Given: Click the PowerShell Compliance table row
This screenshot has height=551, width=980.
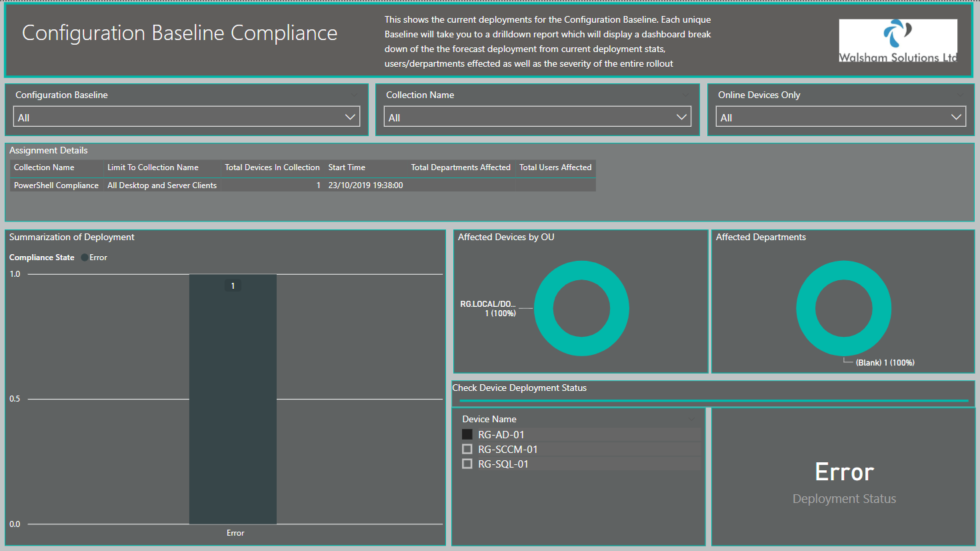Looking at the screenshot, I should (303, 185).
